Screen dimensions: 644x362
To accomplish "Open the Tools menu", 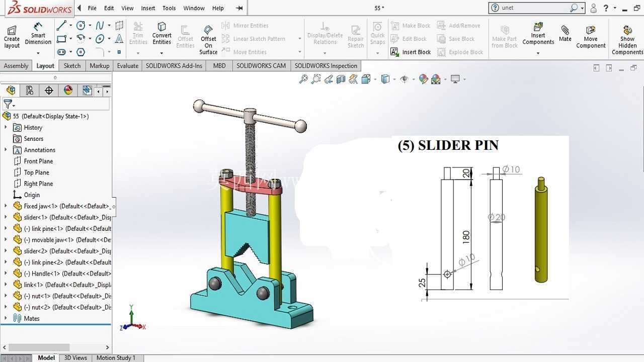I will (x=169, y=8).
